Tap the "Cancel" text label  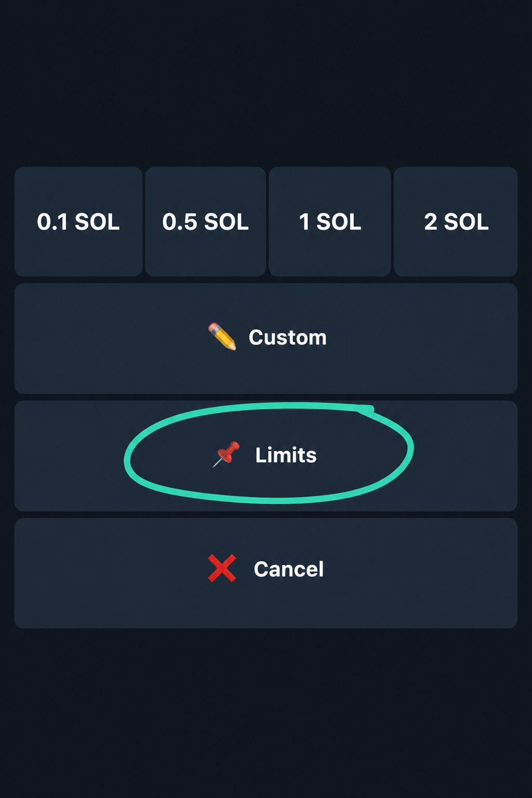(x=289, y=569)
